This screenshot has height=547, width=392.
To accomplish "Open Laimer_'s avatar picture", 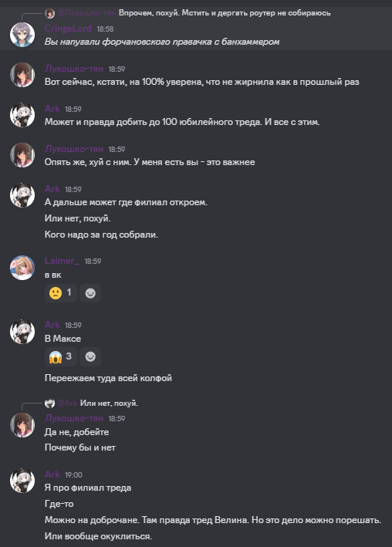I will pos(22,268).
